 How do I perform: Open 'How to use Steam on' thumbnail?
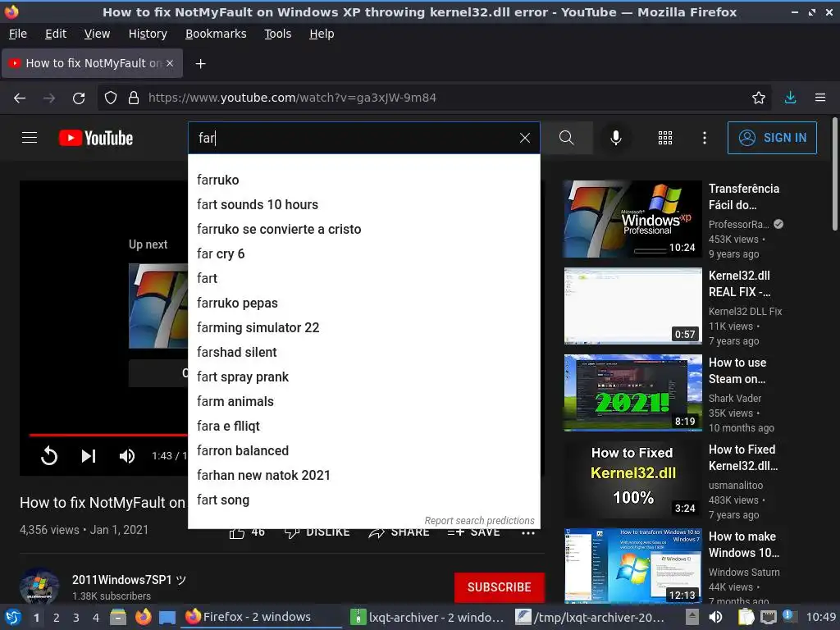click(632, 393)
